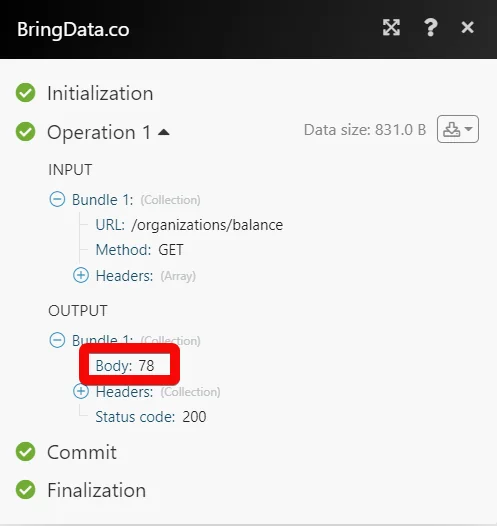Collapse the OUTPUT Bundle 1 minus icon
497x526 pixels.
(57, 340)
